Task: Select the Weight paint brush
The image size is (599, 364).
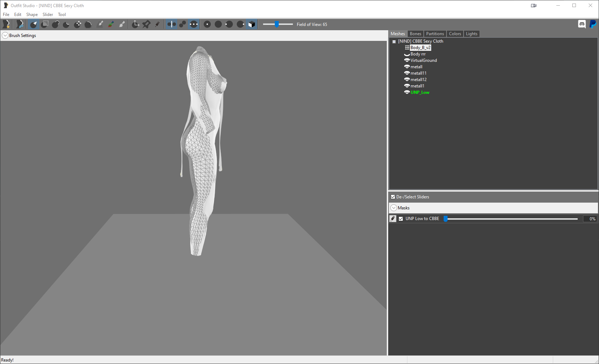Action: pyautogui.click(x=100, y=24)
